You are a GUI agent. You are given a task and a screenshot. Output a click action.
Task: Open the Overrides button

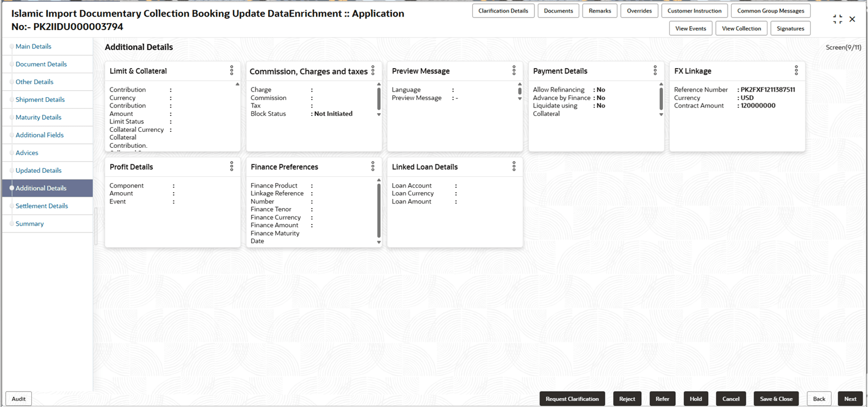pyautogui.click(x=639, y=11)
